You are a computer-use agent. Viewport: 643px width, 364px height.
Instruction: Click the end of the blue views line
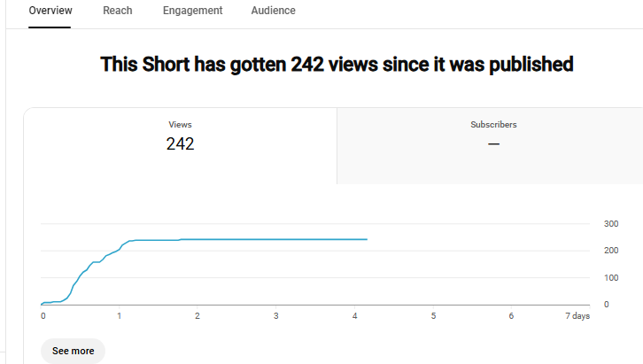366,239
